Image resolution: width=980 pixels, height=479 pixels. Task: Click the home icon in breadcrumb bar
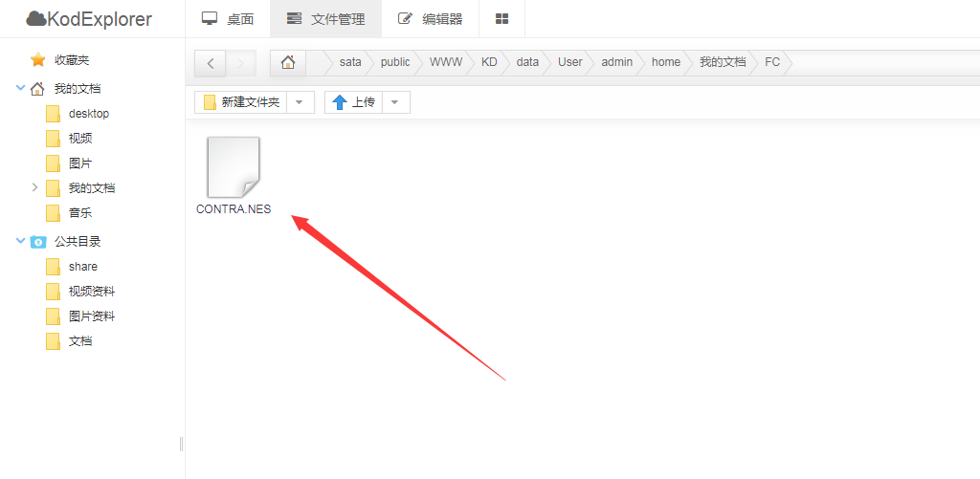click(287, 63)
